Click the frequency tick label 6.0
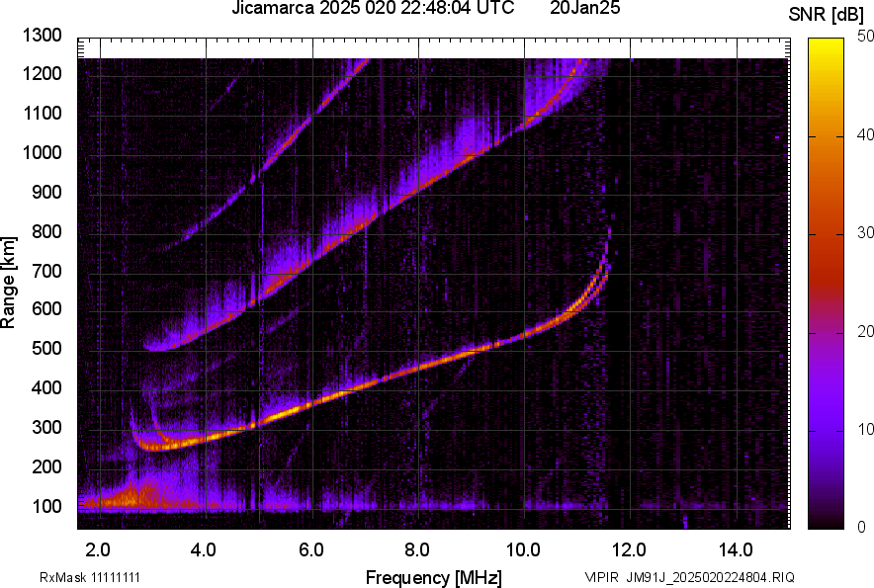Viewport: 874px width, 588px height. pyautogui.click(x=310, y=550)
